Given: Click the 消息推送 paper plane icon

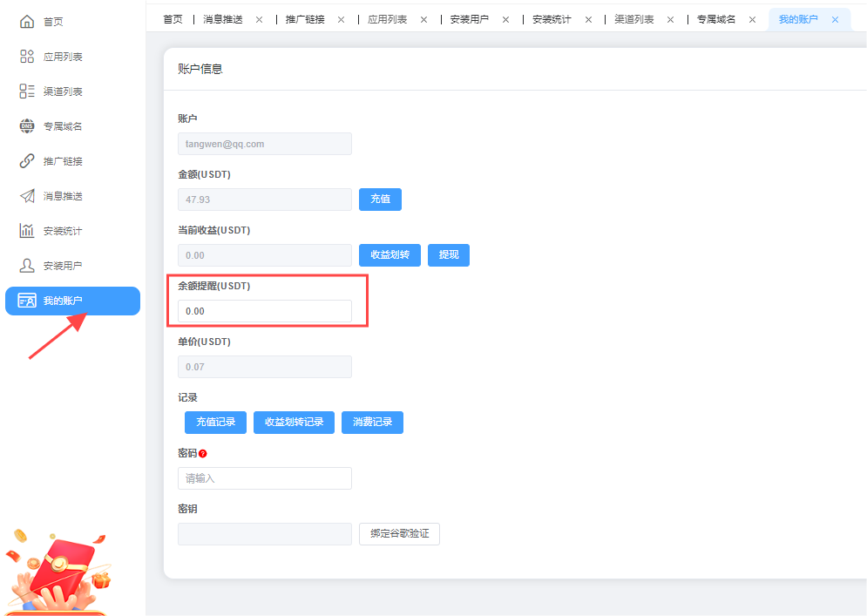Looking at the screenshot, I should point(27,196).
